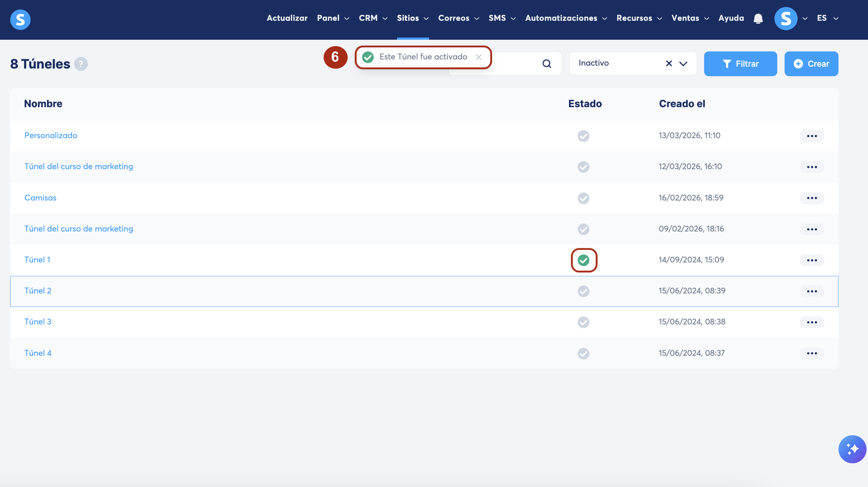The image size is (868, 487).
Task: Toggle status checkmark for Camisas funnel
Action: [x=584, y=198]
